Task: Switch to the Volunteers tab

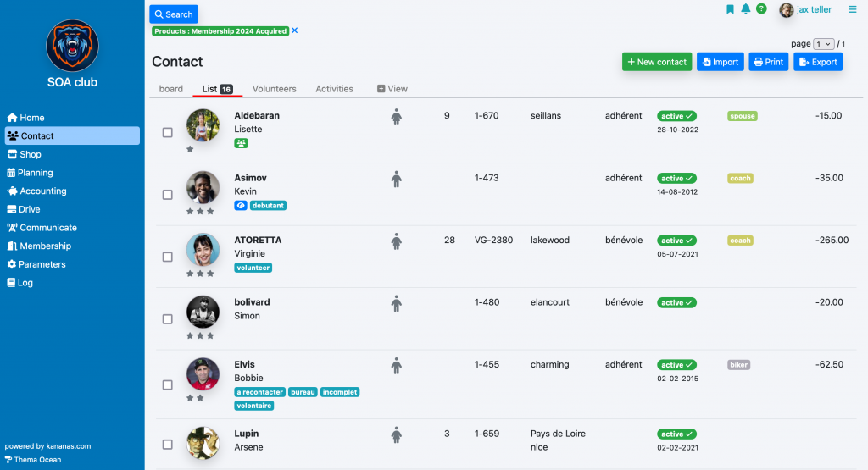Action: (x=274, y=89)
